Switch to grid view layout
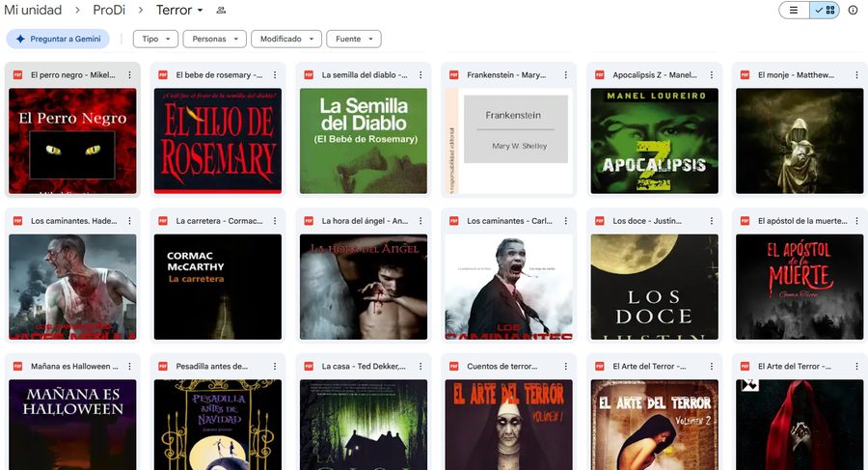 point(825,10)
